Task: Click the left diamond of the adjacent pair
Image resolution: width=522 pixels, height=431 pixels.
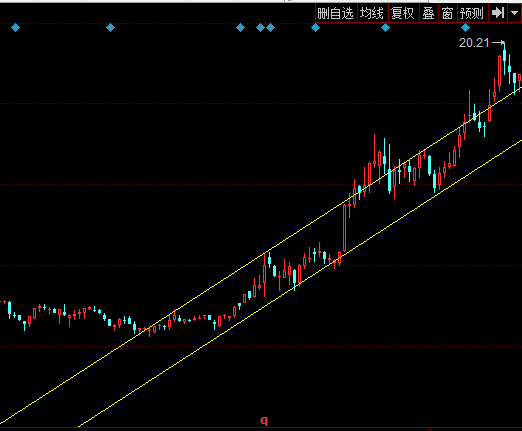Action: point(260,28)
